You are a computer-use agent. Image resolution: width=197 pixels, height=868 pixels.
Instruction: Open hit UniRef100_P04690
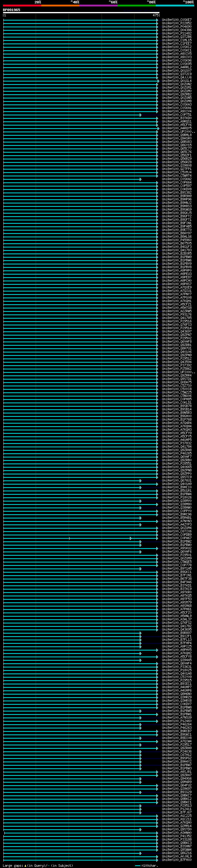click(177, 26)
